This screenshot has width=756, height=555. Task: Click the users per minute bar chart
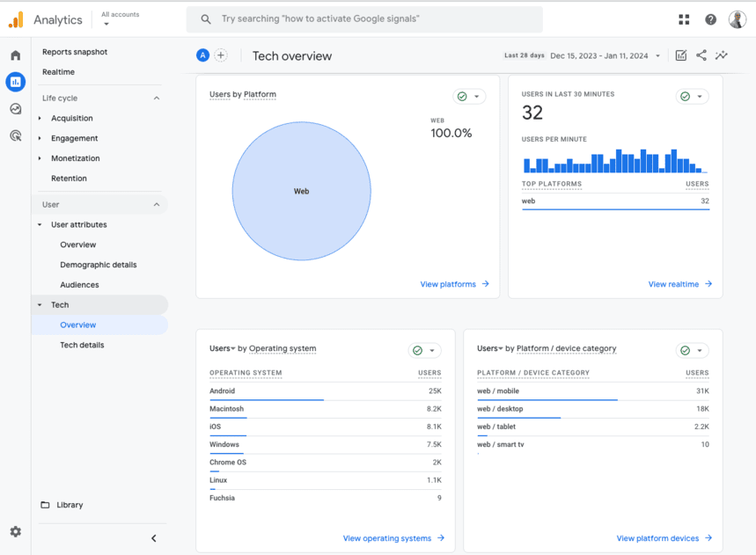tap(615, 161)
